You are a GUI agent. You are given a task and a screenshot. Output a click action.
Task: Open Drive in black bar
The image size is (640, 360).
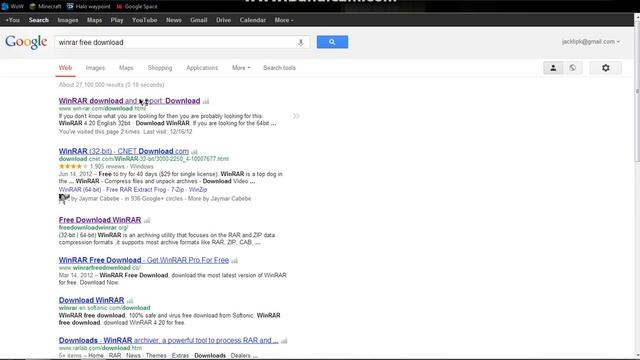pyautogui.click(x=223, y=20)
